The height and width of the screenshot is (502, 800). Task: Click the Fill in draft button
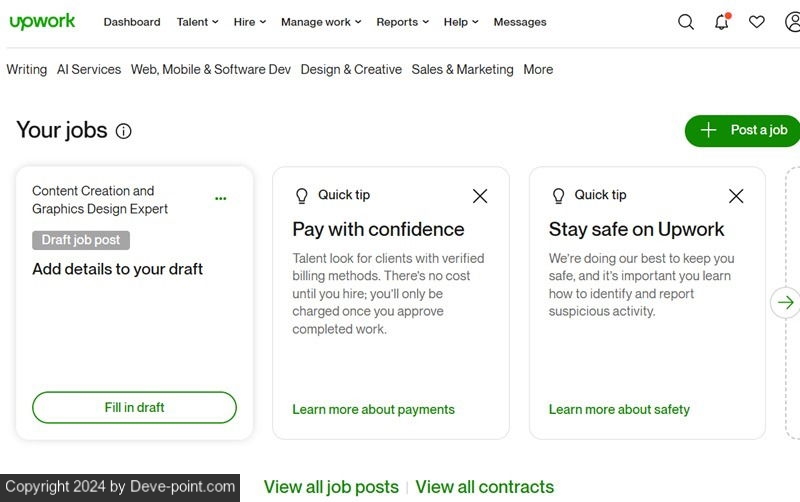point(134,407)
